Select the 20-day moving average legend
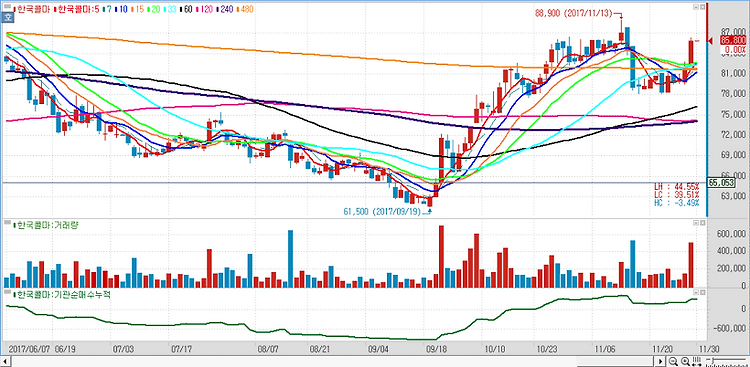The width and height of the screenshot is (750, 367). click(x=154, y=8)
